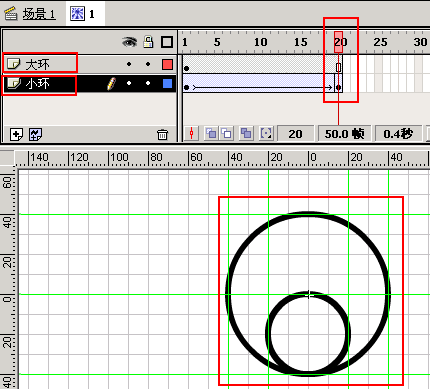Select frame 1 keyframe of 小环 layer

click(x=186, y=87)
